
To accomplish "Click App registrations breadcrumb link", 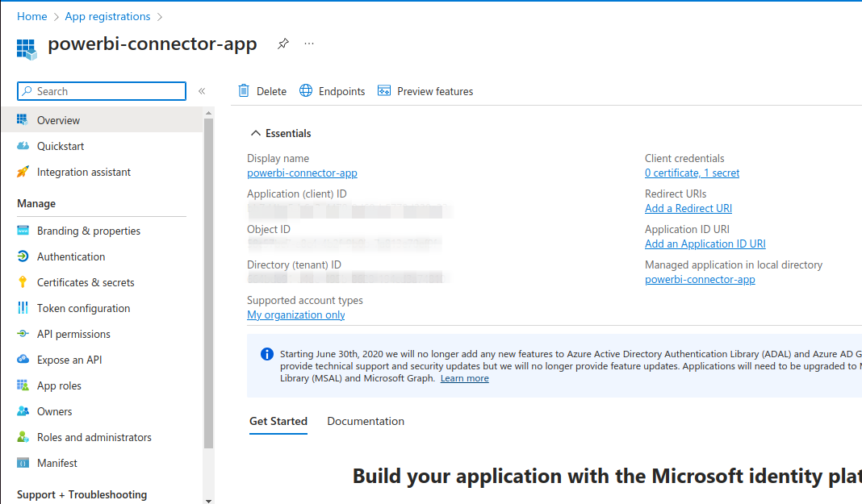I will click(107, 16).
